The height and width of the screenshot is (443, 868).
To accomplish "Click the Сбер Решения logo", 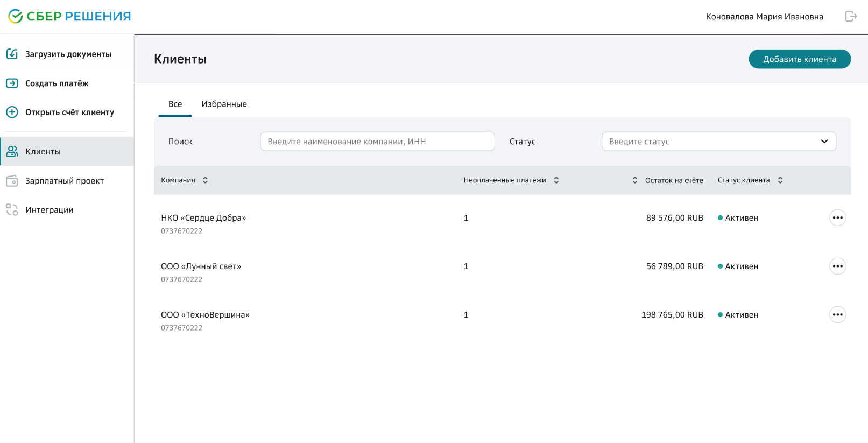I will (x=69, y=16).
